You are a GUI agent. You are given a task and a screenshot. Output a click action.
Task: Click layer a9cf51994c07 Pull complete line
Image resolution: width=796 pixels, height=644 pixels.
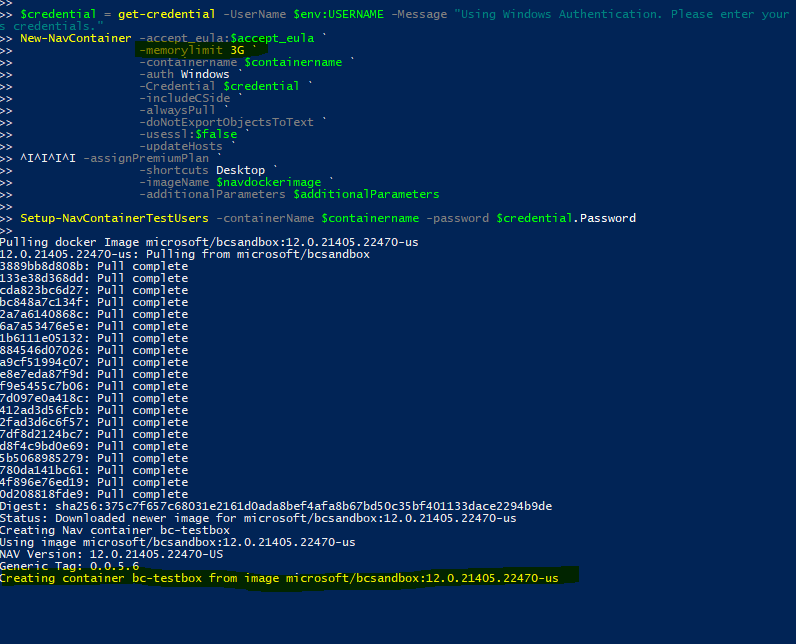94,362
